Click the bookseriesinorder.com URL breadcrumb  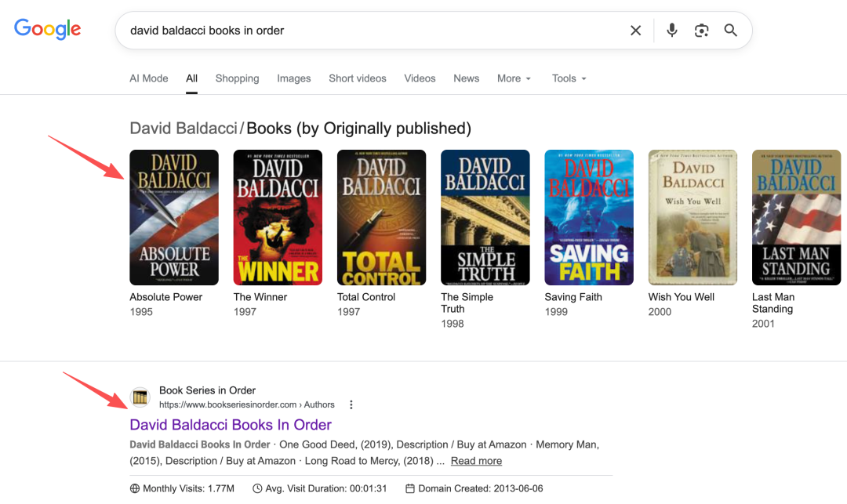point(247,404)
